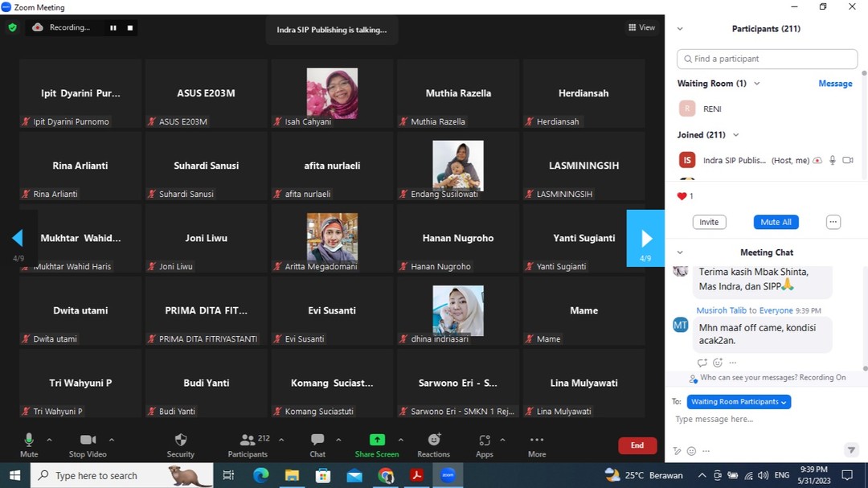Open Participants panel from toolbar
868x488 pixels.
click(x=248, y=440)
